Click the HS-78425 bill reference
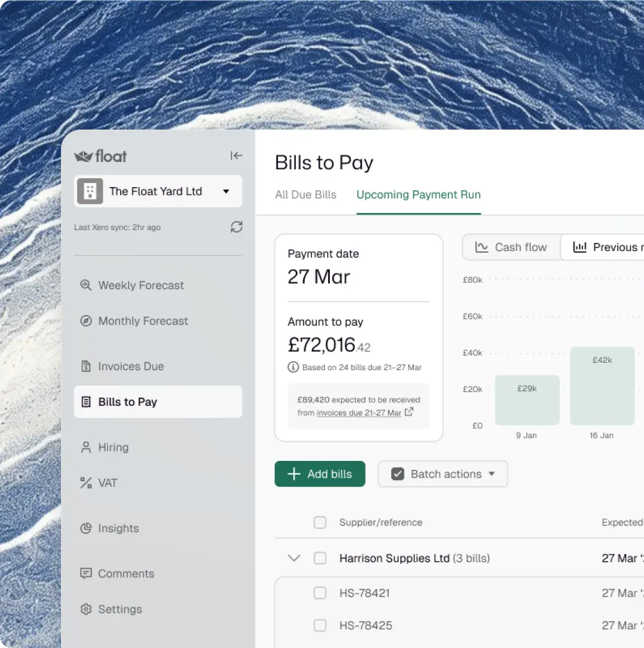The height and width of the screenshot is (648, 644). (x=366, y=625)
